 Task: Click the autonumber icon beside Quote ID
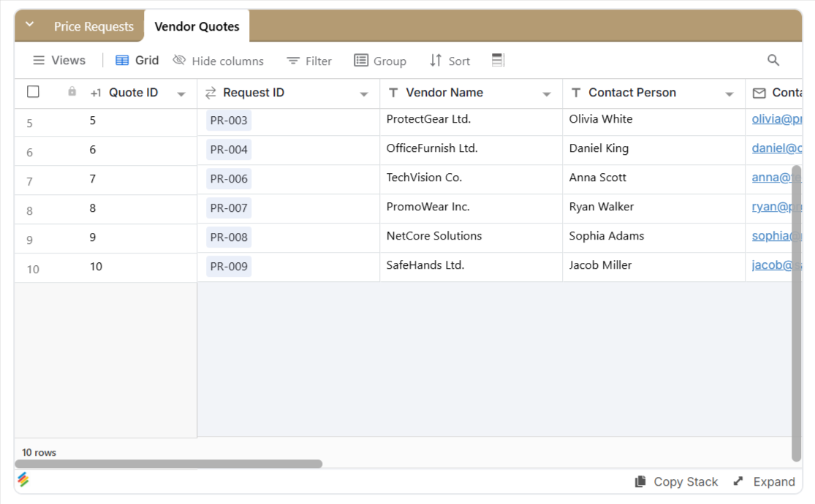[96, 93]
